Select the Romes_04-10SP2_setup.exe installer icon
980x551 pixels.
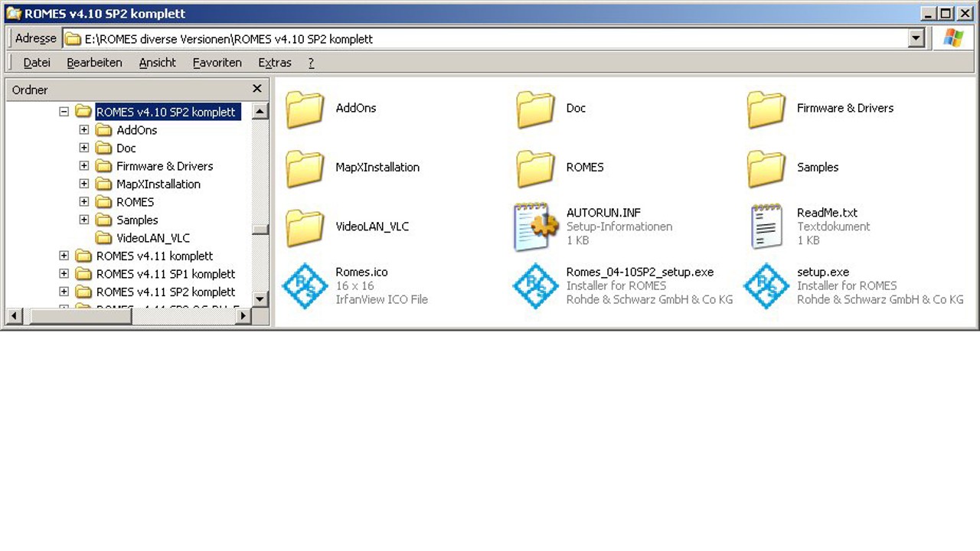pos(535,286)
